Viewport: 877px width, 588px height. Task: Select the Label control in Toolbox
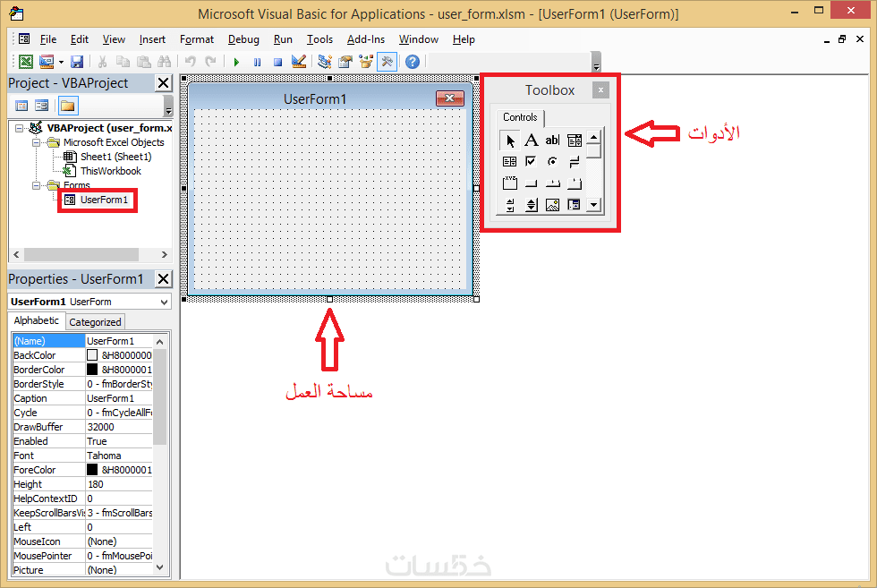pos(531,141)
